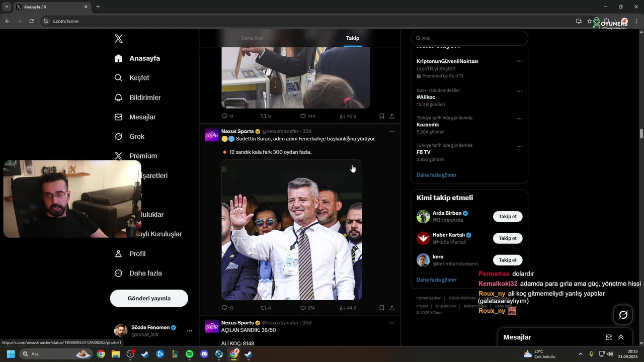Open more options for FB TV trend
Image resolution: width=644 pixels, height=362 pixels.
coord(519,147)
